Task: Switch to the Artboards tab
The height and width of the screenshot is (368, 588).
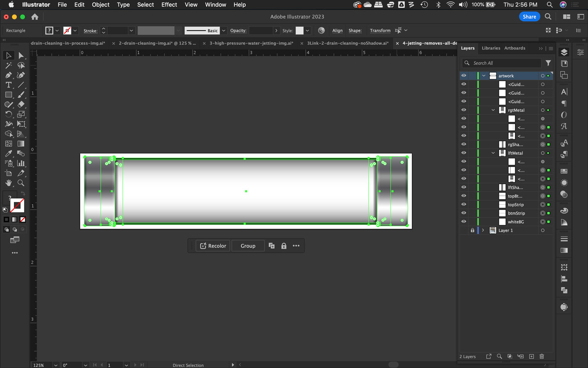Action: tap(514, 48)
